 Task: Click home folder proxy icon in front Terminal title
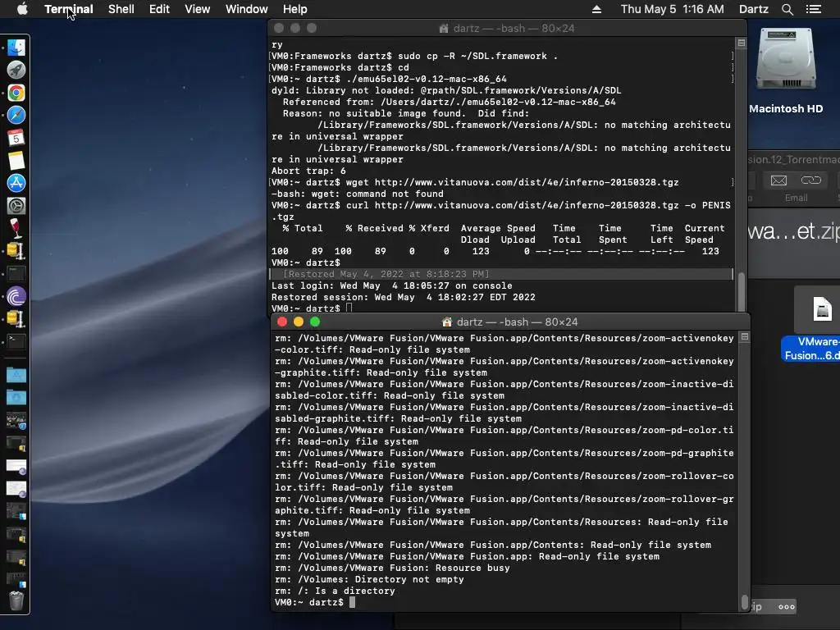click(447, 322)
